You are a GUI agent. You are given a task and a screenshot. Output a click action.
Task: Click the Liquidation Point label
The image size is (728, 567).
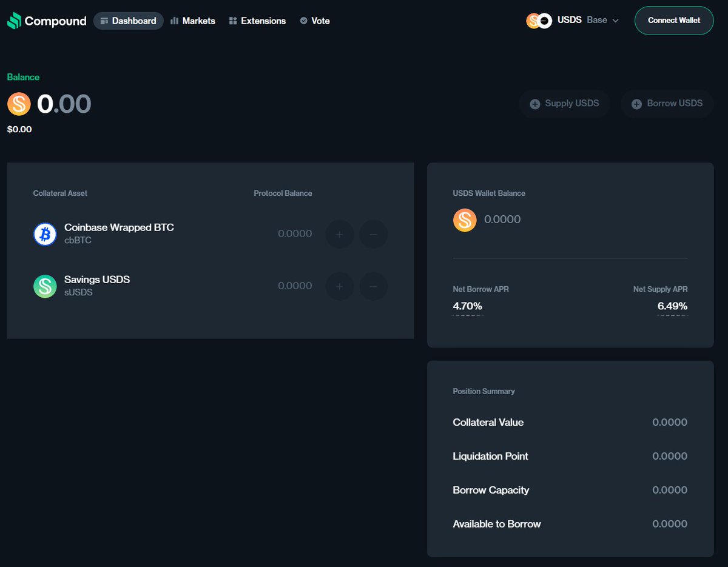click(x=490, y=456)
